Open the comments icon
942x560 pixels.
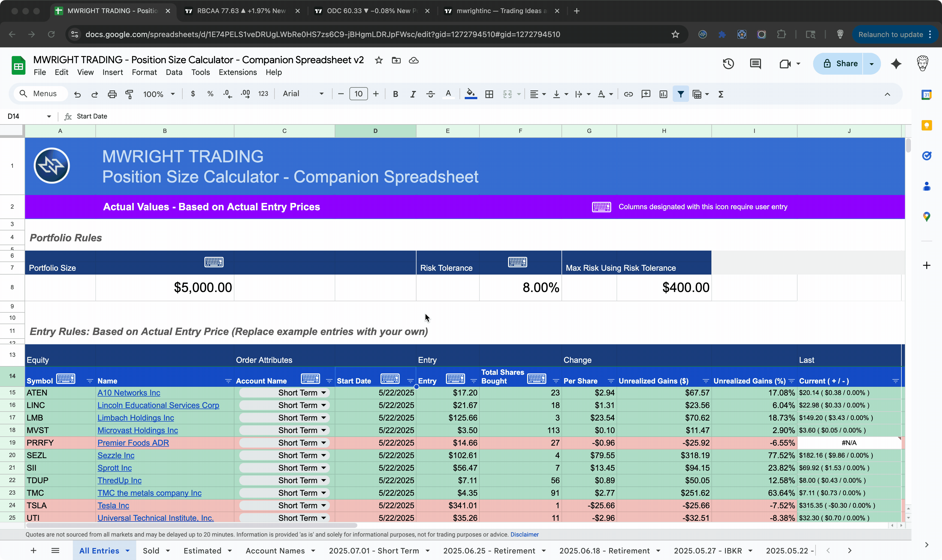(755, 64)
